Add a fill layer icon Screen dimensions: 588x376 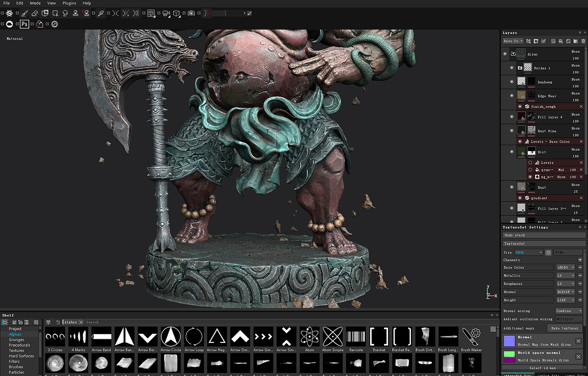pos(560,41)
